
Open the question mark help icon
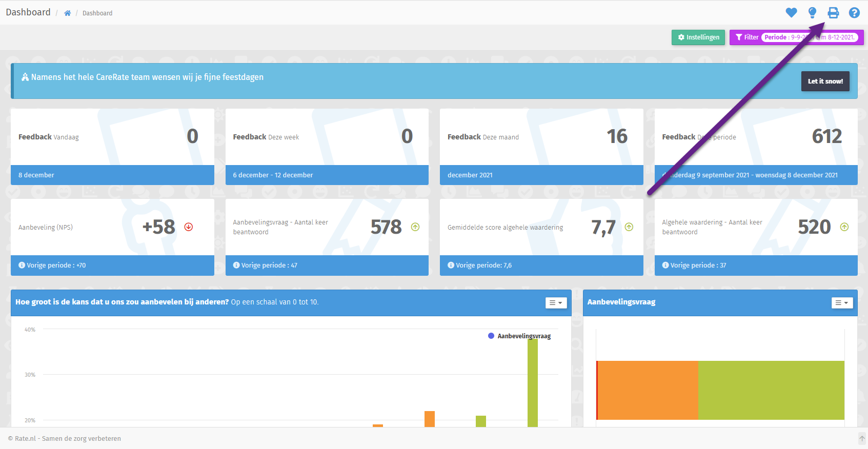(854, 13)
